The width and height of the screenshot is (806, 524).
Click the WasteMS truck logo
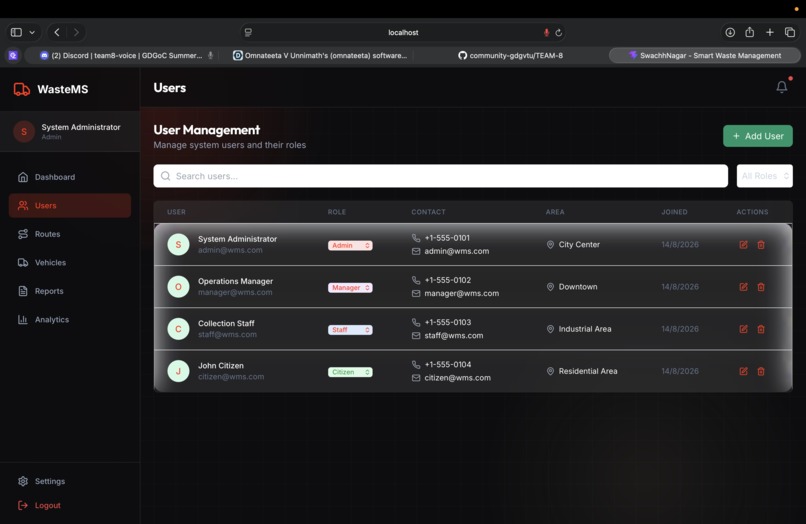(x=22, y=89)
